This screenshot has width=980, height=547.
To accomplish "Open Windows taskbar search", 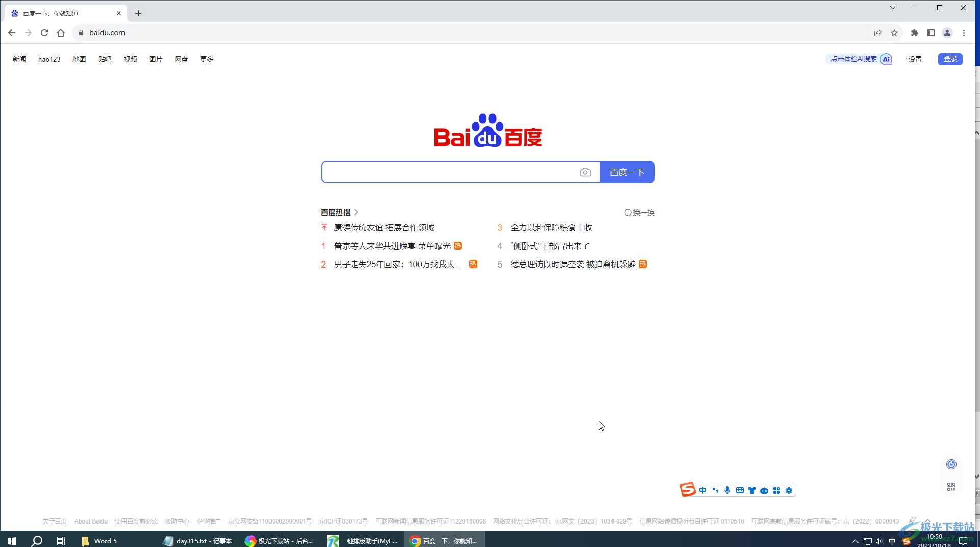I will click(37, 541).
